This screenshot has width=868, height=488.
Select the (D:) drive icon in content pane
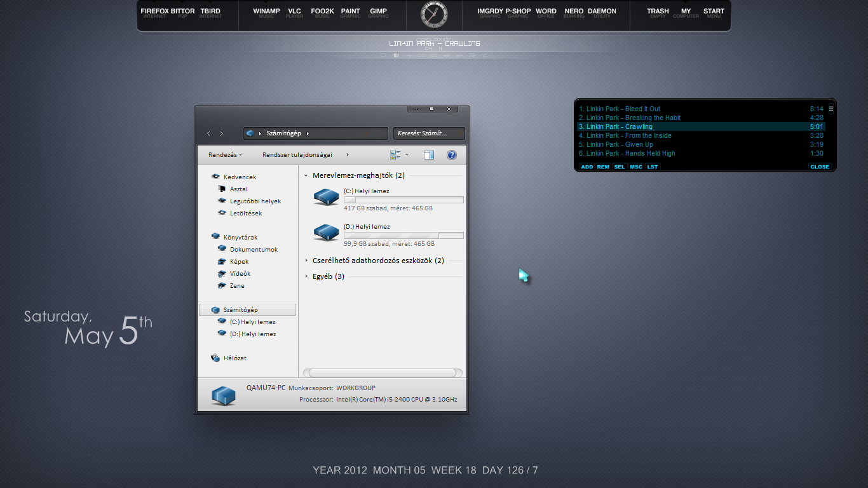[x=327, y=233]
